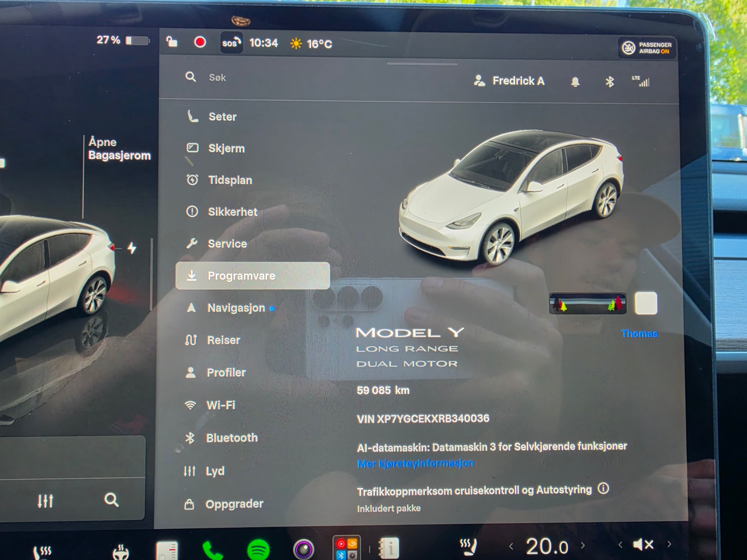Tap Åpne Bagasjerom to open trunk
Image resolution: width=747 pixels, height=560 pixels.
coord(120,148)
